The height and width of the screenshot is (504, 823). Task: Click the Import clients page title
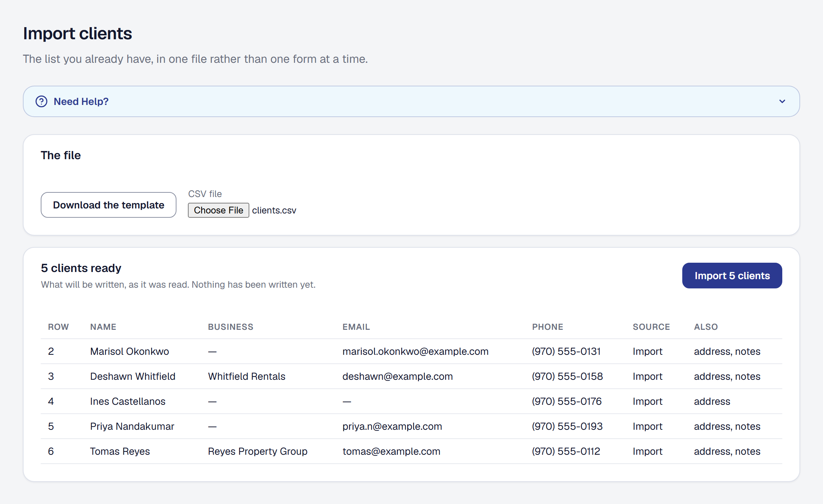(x=78, y=34)
